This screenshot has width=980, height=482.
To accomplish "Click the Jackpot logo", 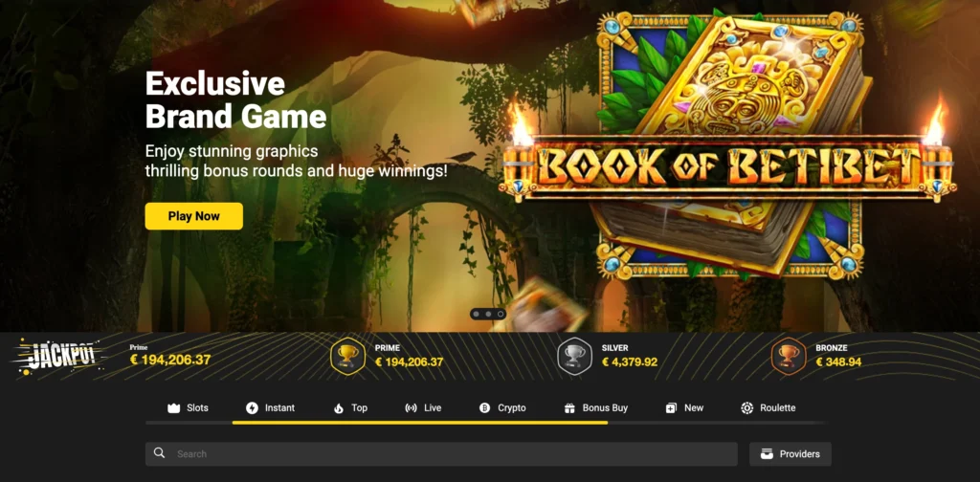I will [57, 357].
